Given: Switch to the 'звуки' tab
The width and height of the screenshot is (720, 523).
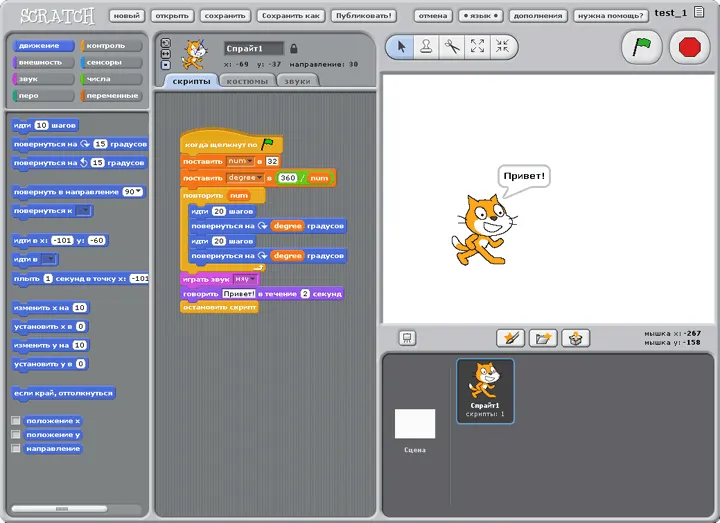Looking at the screenshot, I should tap(297, 81).
